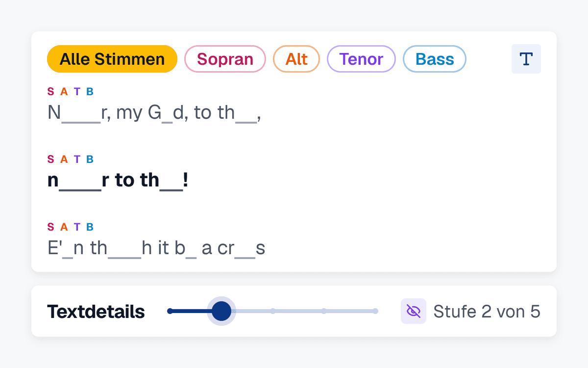Set Textdetails slider to last stop
588x368 pixels.
(x=375, y=311)
